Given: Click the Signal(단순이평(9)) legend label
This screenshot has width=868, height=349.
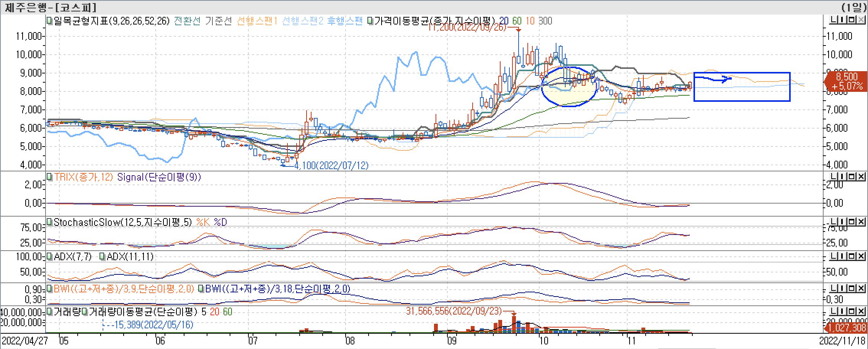Looking at the screenshot, I should 159,177.
